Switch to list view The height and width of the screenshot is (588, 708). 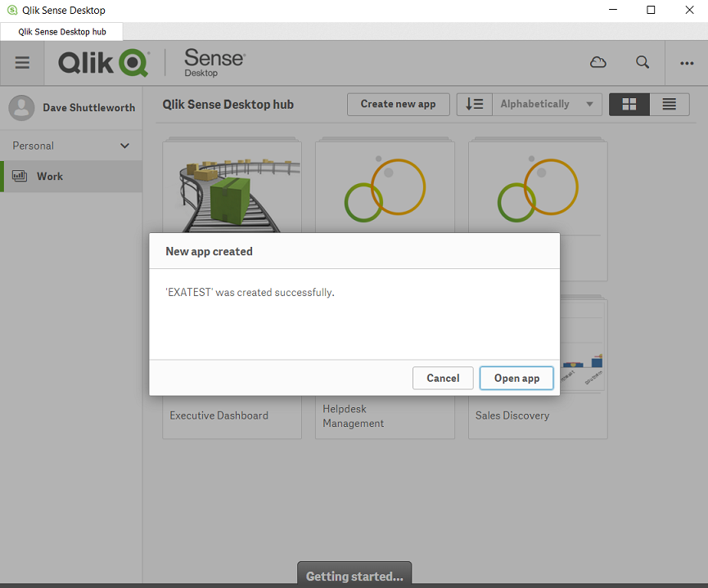[670, 105]
